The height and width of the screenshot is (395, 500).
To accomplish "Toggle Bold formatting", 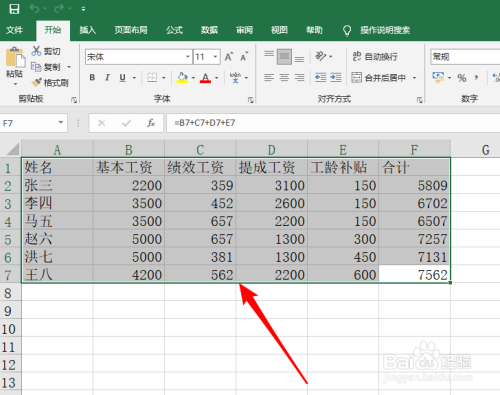I will (x=92, y=78).
